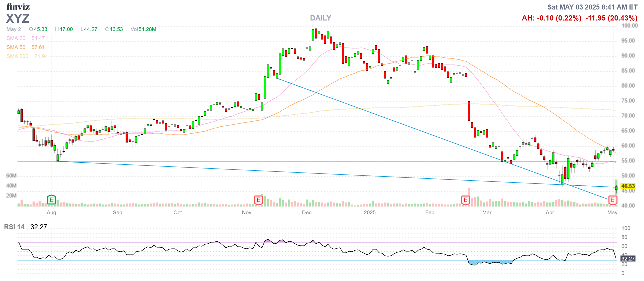Click the red earnings E marker in May

pyautogui.click(x=613, y=200)
